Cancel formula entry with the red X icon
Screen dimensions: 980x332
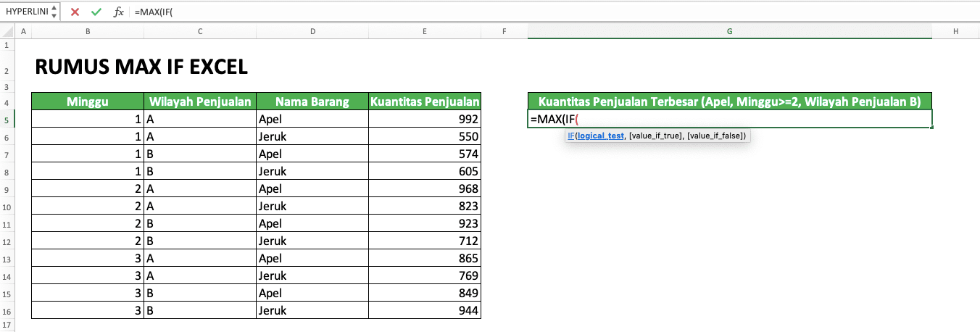click(x=75, y=12)
